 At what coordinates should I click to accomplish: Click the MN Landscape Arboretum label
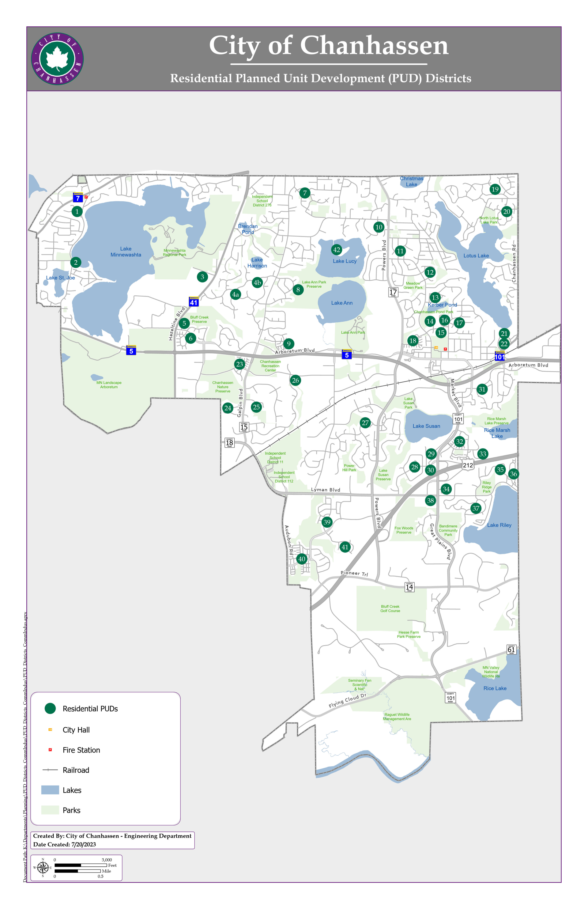tap(109, 384)
